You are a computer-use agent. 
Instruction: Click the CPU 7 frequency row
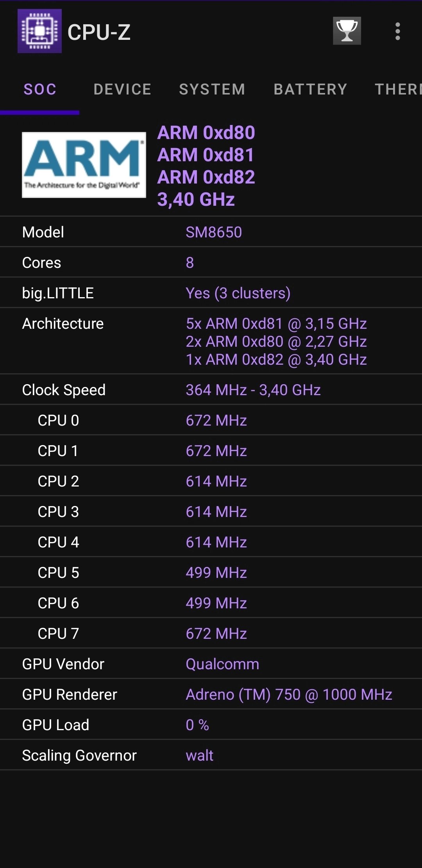click(x=216, y=633)
